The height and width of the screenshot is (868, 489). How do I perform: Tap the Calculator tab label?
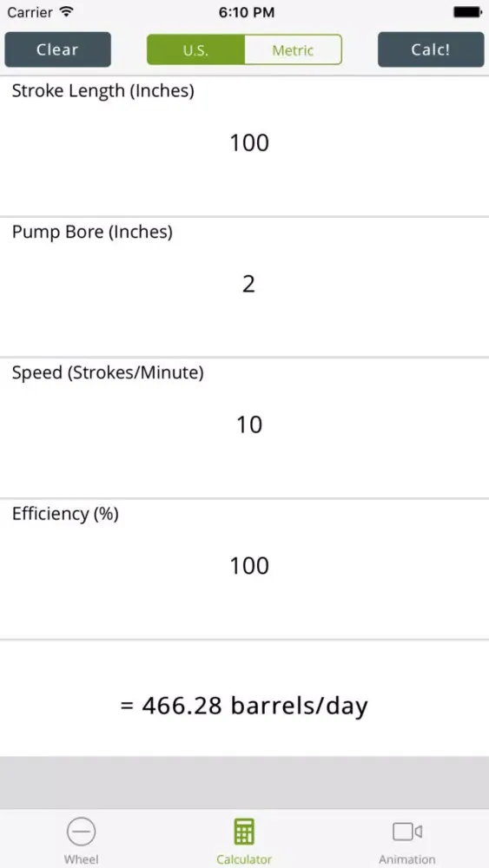[x=244, y=859]
